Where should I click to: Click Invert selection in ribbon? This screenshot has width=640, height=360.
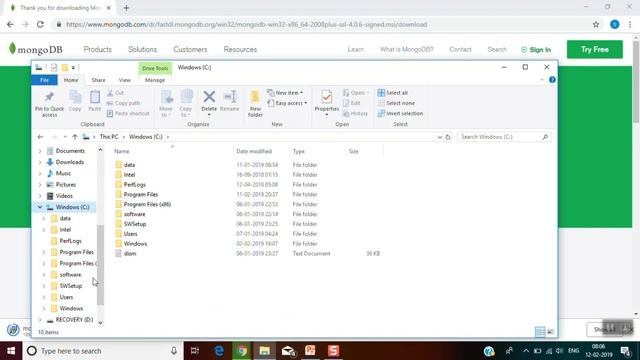400,113
